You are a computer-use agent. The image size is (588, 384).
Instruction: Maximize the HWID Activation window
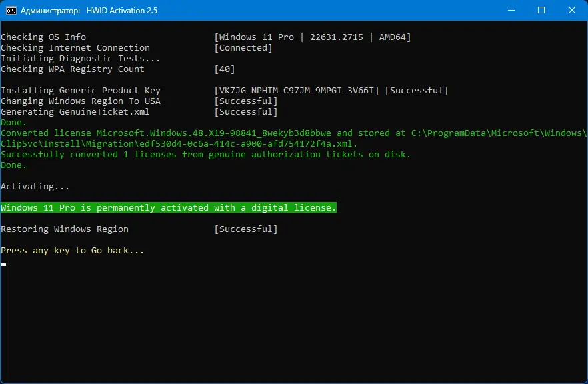tap(541, 11)
